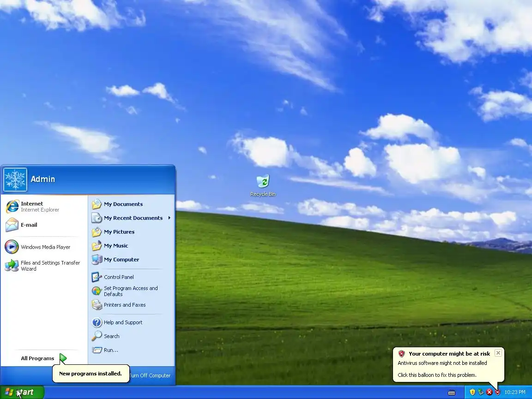Open the E-mail shortcut
532x399 pixels.
pyautogui.click(x=44, y=224)
